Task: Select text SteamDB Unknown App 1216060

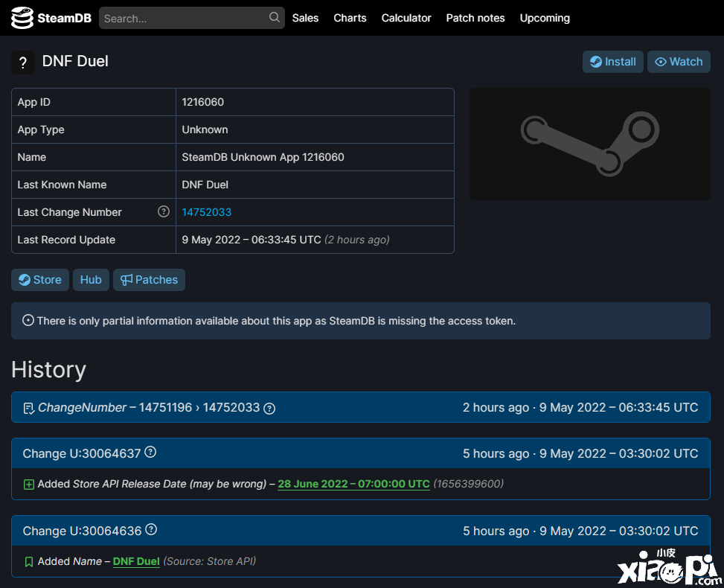Action: pos(263,157)
